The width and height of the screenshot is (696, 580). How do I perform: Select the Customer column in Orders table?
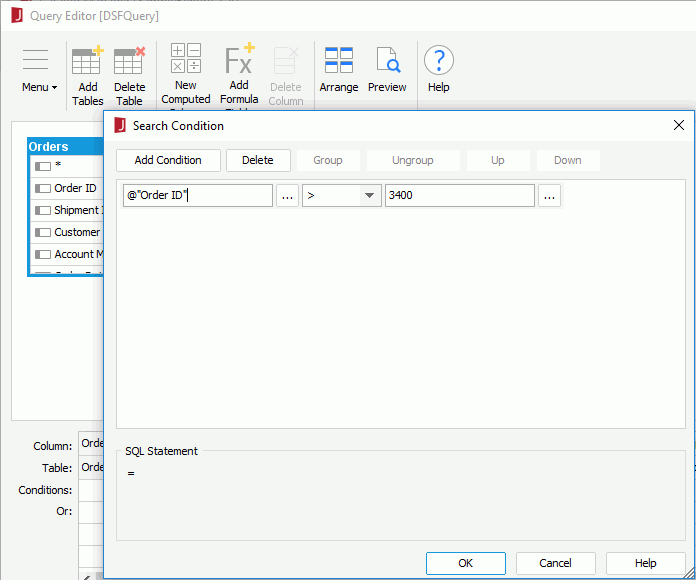coord(67,232)
